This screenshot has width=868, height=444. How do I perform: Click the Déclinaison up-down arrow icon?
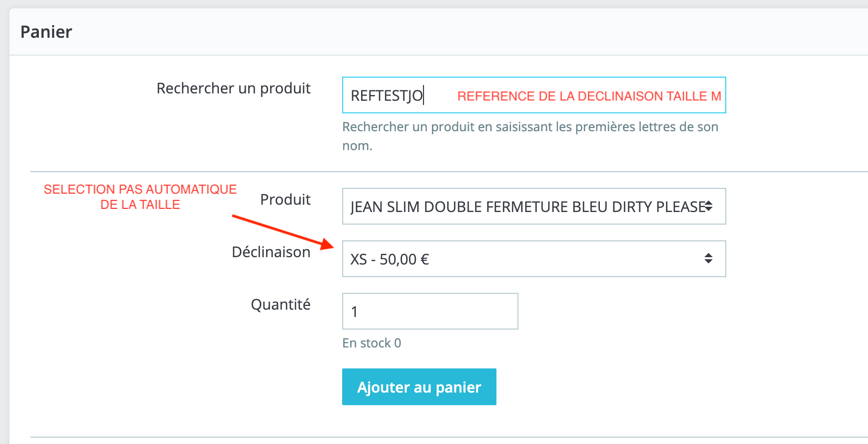pyautogui.click(x=708, y=258)
